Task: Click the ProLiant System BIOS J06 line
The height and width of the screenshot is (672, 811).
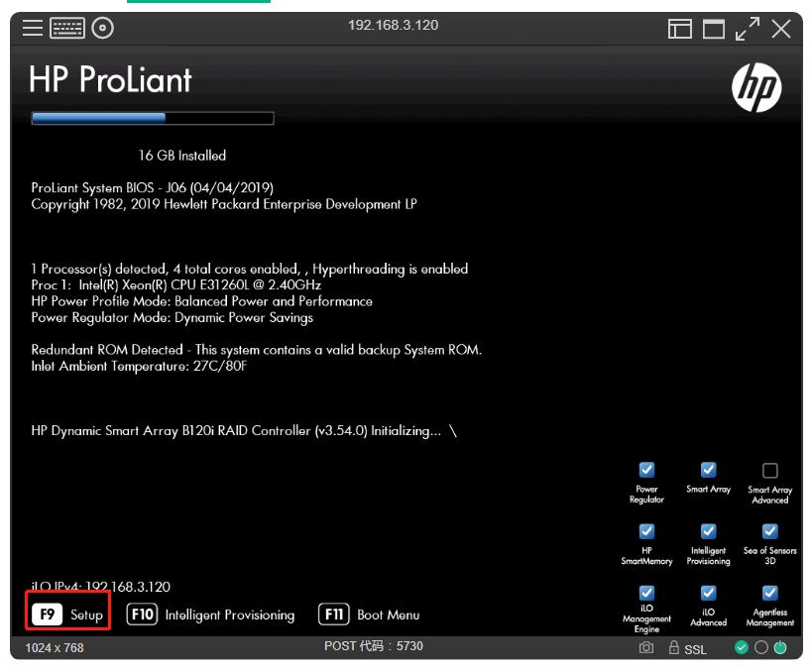Action: point(152,187)
